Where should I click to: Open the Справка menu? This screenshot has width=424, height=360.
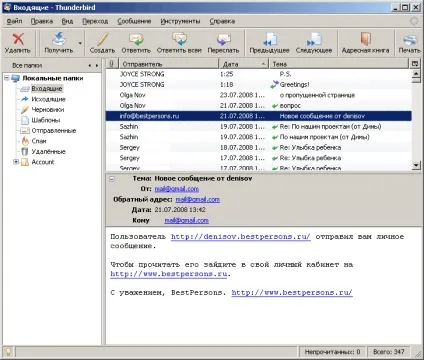click(x=222, y=21)
